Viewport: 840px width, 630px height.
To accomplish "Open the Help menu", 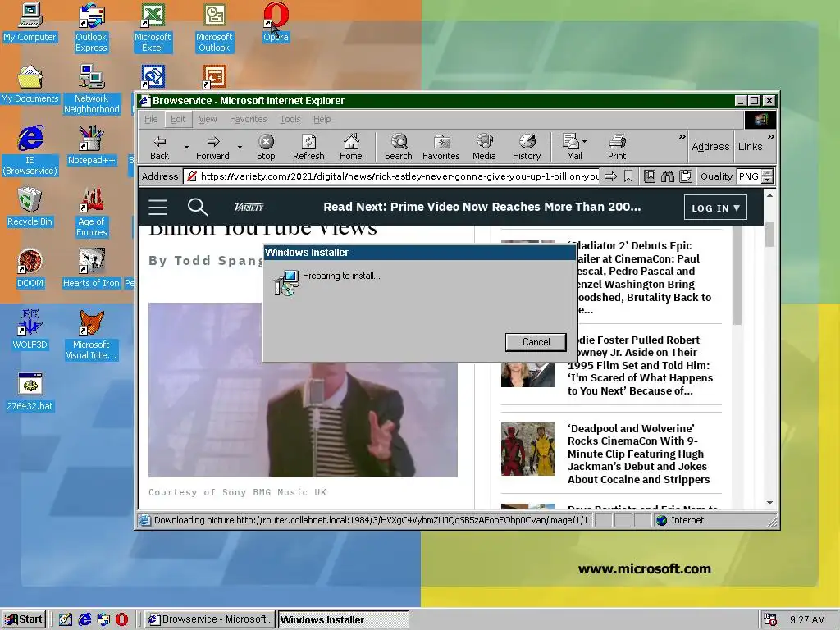I will (x=322, y=119).
